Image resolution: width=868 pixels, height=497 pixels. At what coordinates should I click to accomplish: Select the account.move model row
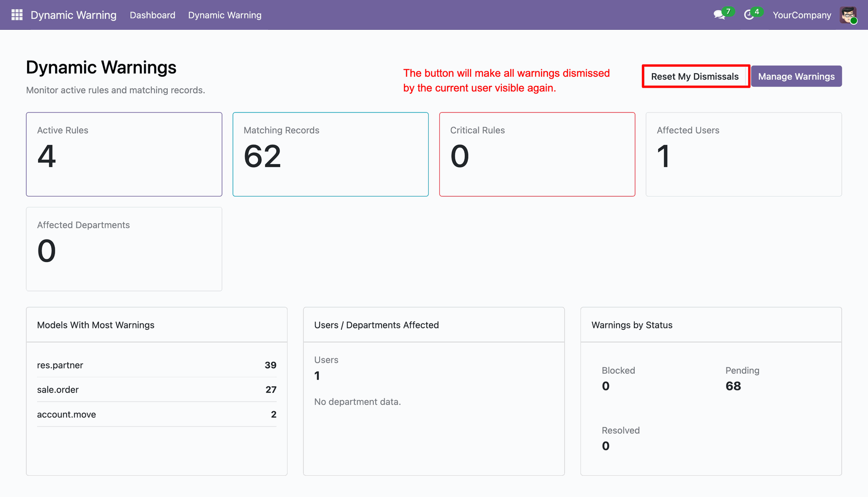point(156,414)
